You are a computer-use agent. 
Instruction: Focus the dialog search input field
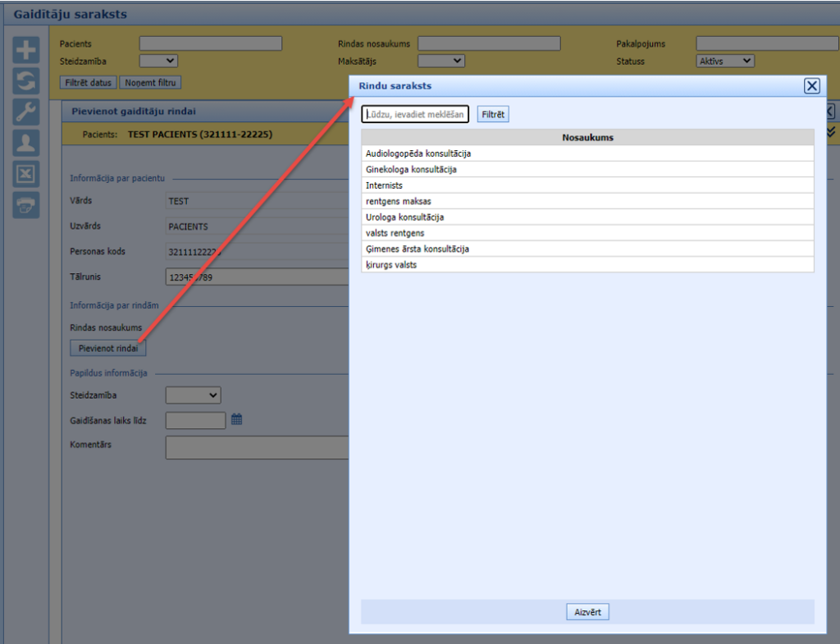coord(415,115)
